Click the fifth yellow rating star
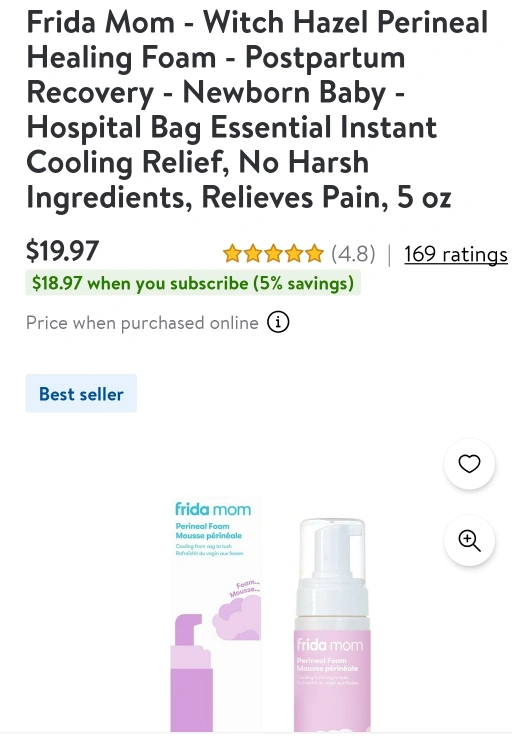The height and width of the screenshot is (736, 512). [314, 253]
